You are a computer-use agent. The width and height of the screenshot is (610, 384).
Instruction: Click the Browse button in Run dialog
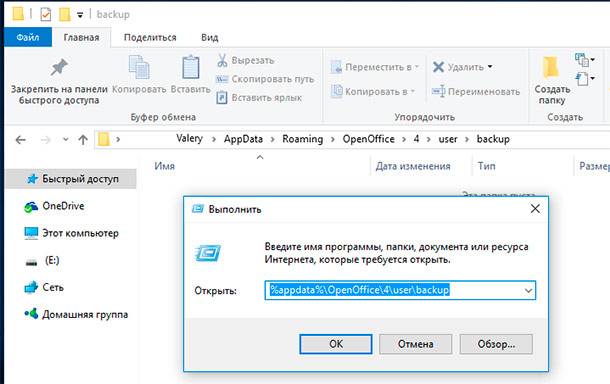pos(496,344)
